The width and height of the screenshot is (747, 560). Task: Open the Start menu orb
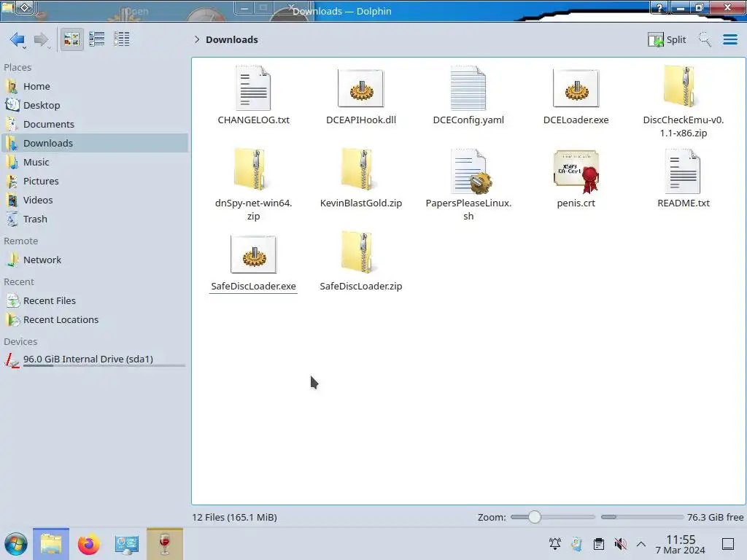tap(16, 544)
